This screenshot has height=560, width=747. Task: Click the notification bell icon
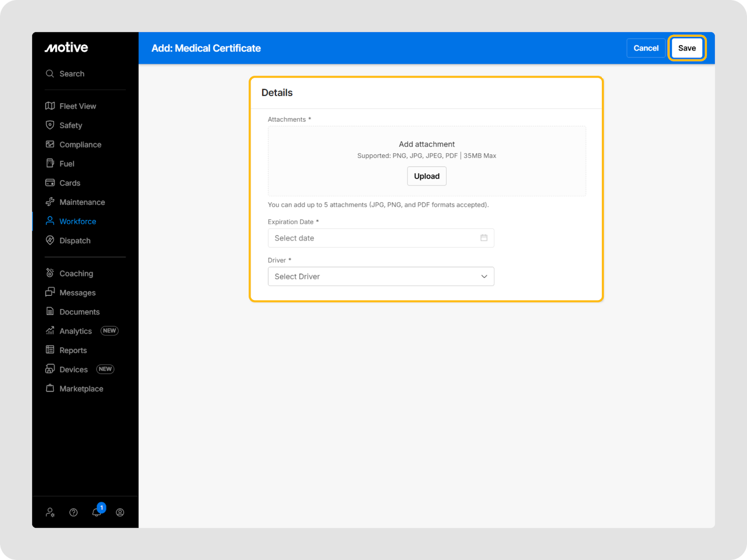97,512
